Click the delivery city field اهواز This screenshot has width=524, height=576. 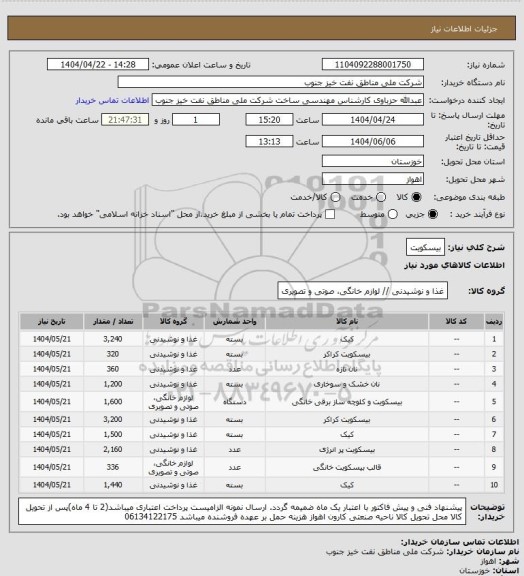coord(373,179)
